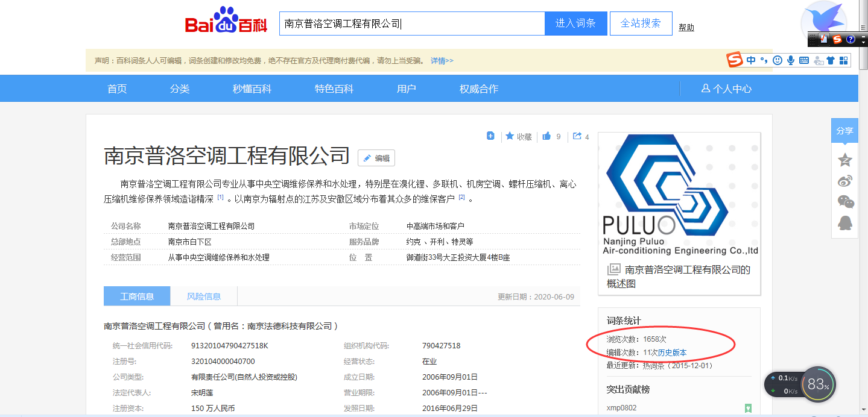Like the entry with the thumbs-up icon
The width and height of the screenshot is (868, 417).
point(546,136)
